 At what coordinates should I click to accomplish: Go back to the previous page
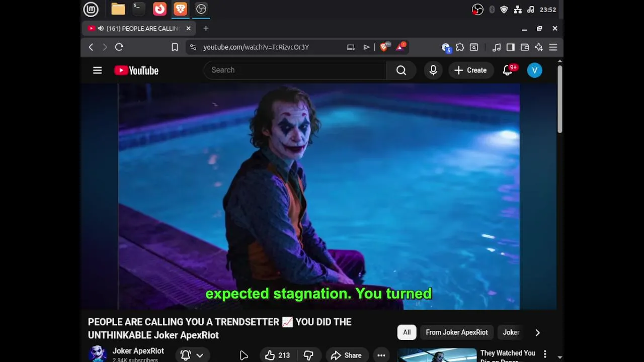pyautogui.click(x=91, y=47)
